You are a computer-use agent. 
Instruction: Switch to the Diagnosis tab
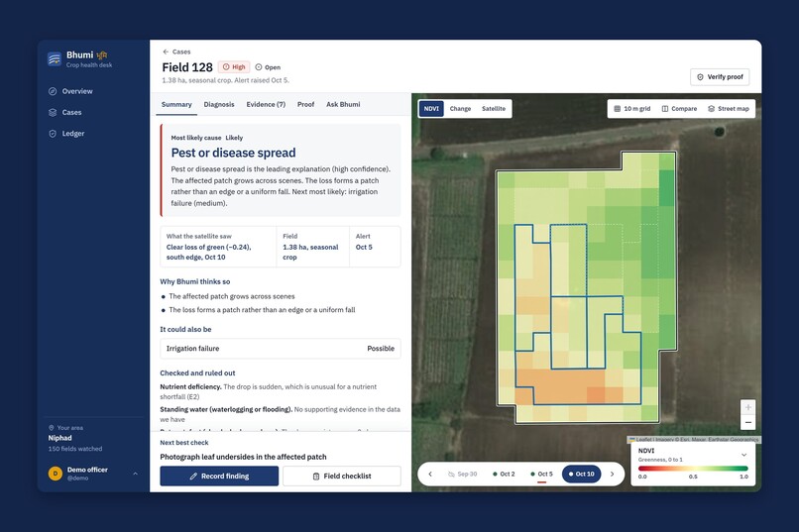(219, 104)
